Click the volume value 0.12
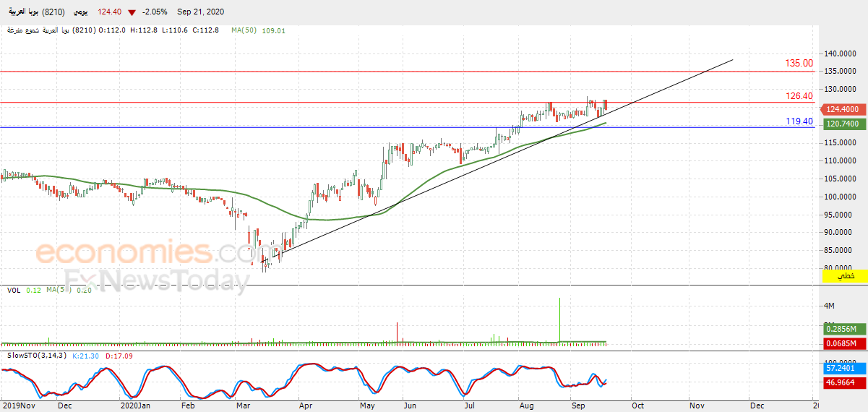The width and height of the screenshot is (868, 412). pos(33,290)
